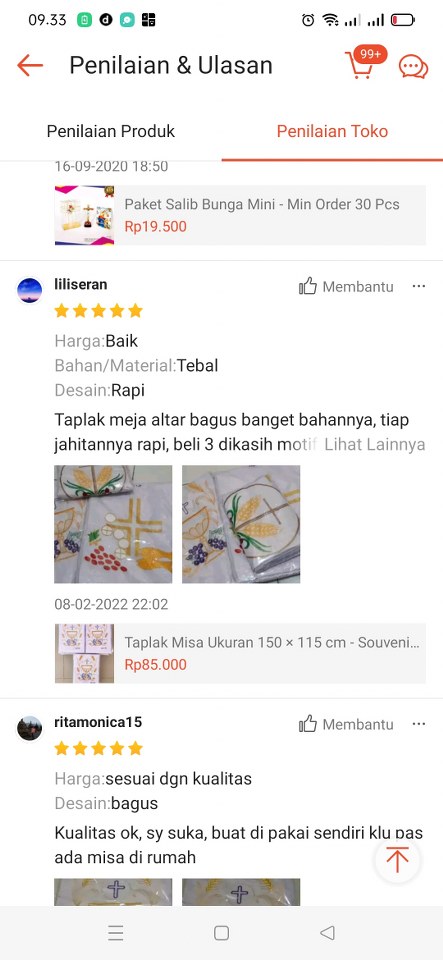Viewport: 443px width, 960px height.
Task: Open three-dot menu on liliseran's review
Action: pos(419,286)
